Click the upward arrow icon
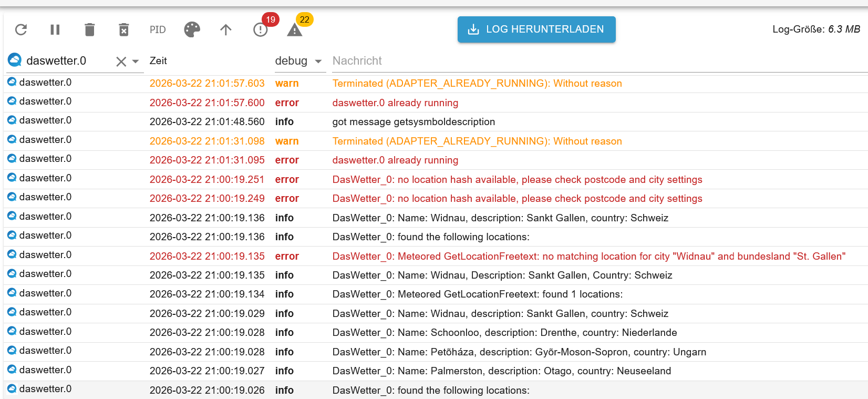Image resolution: width=868 pixels, height=399 pixels. [226, 30]
